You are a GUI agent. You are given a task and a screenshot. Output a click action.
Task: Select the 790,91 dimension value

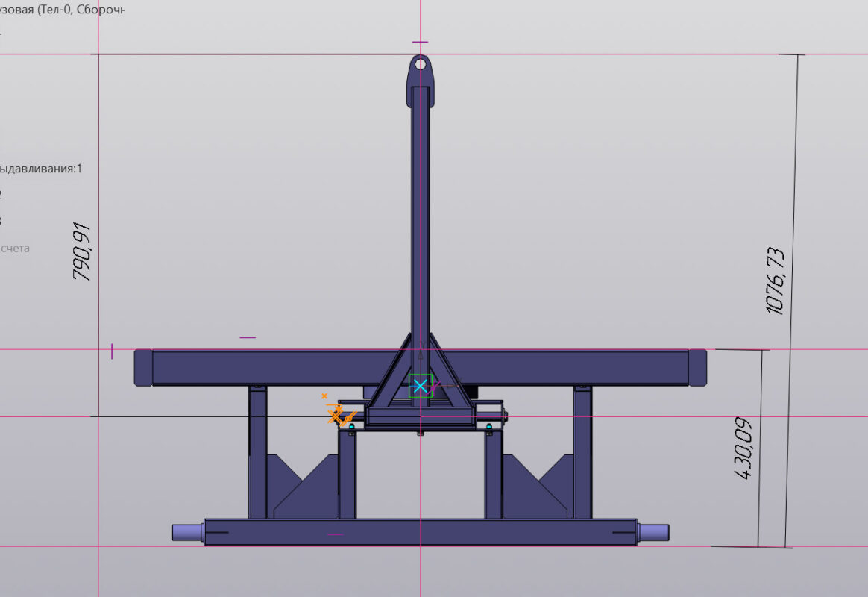point(82,251)
